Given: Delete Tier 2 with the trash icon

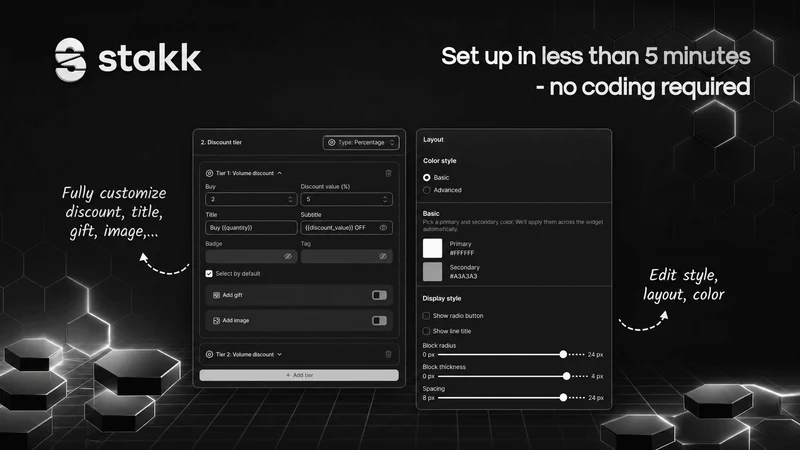Looking at the screenshot, I should 388,354.
